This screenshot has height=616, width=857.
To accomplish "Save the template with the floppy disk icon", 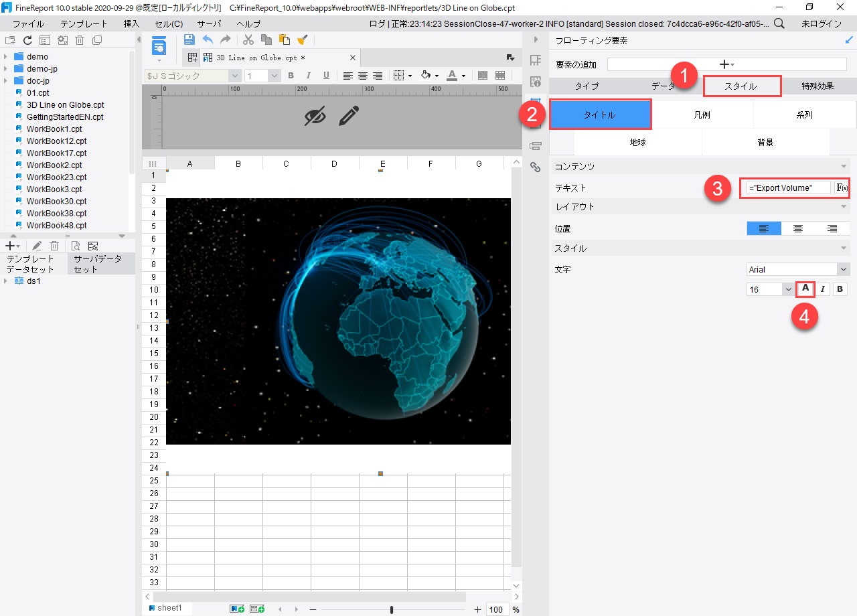I will pos(189,40).
